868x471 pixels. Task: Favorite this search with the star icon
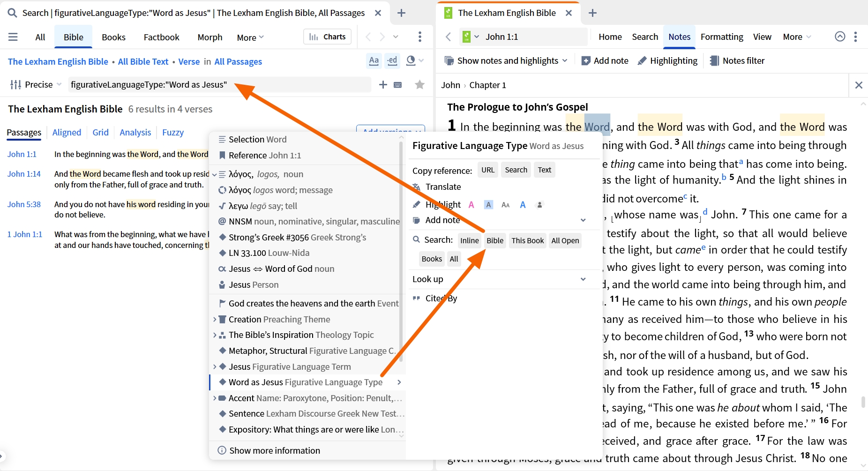(x=419, y=84)
